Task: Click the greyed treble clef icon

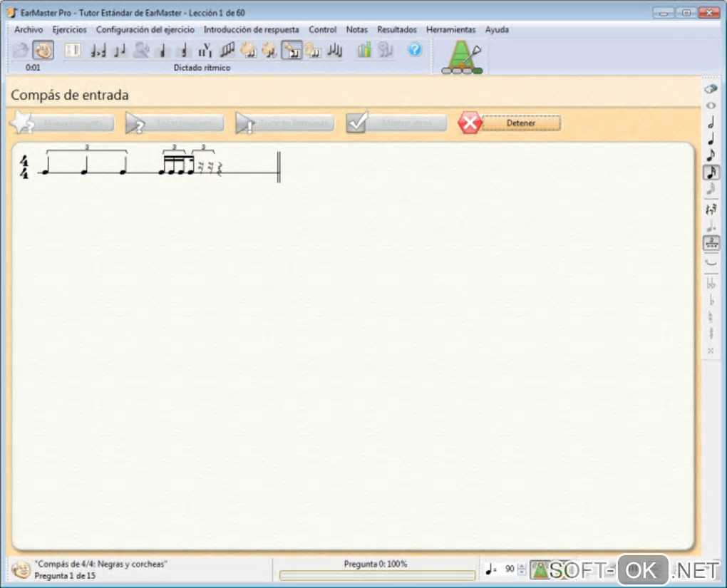Action: click(x=386, y=50)
